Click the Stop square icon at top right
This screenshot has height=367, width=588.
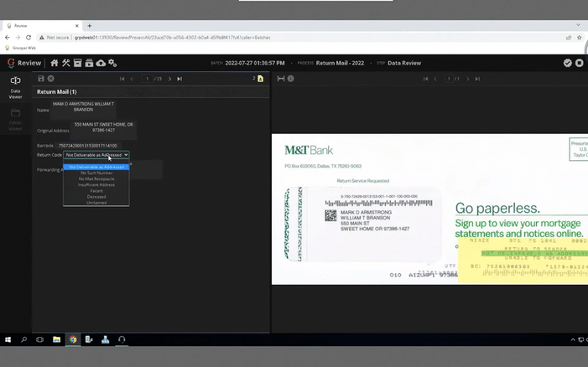click(580, 63)
